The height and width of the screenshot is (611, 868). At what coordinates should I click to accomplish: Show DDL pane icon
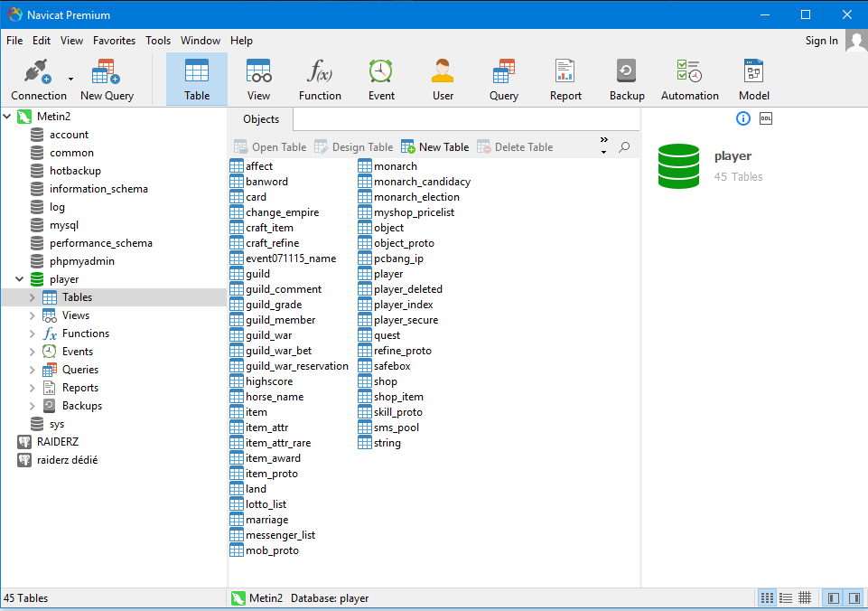pos(766,118)
